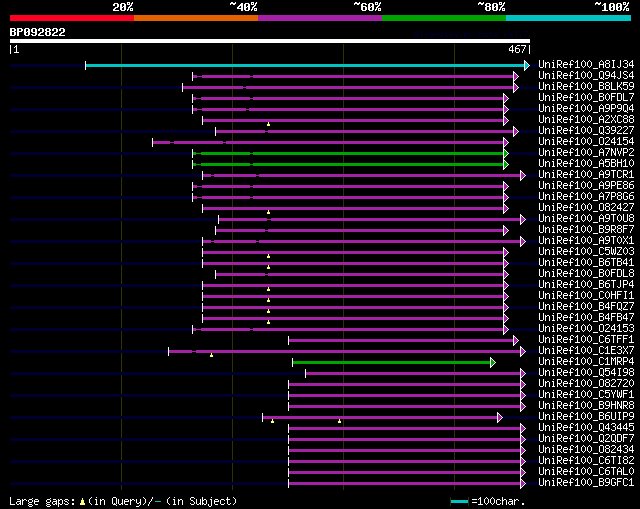Click the UniRef100_A9T0U8 label
Image resolution: width=640 pixels, height=509 pixels.
(x=586, y=219)
